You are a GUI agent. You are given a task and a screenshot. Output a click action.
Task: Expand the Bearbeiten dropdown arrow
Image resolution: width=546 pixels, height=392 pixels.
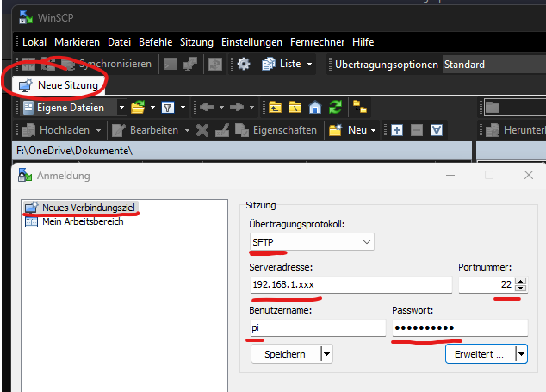(x=188, y=130)
